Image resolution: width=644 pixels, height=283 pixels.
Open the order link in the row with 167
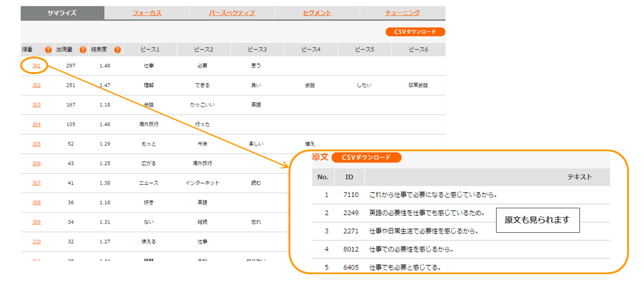36,105
